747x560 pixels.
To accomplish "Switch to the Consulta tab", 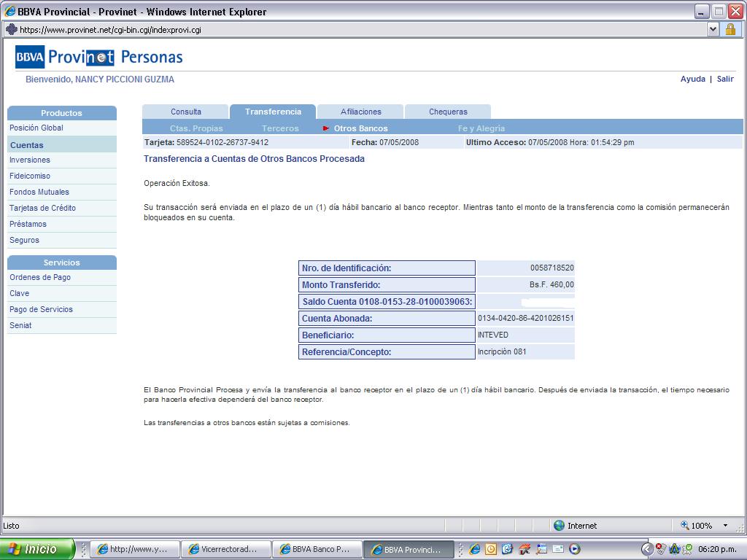I will tap(185, 112).
